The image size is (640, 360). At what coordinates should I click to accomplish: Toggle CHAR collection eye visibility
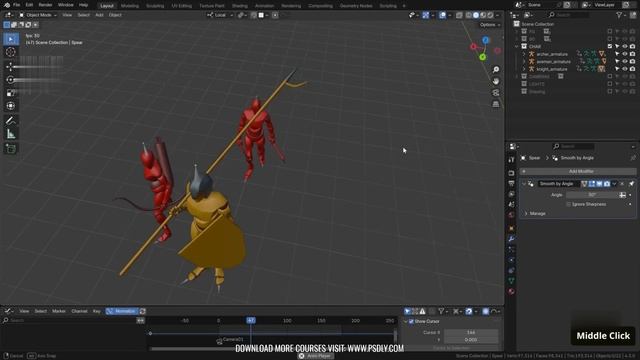[x=624, y=47]
